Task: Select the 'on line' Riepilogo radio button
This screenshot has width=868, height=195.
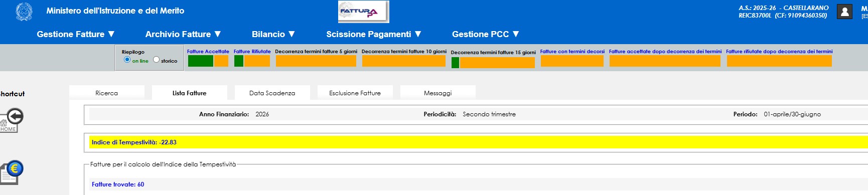Action: tap(127, 60)
